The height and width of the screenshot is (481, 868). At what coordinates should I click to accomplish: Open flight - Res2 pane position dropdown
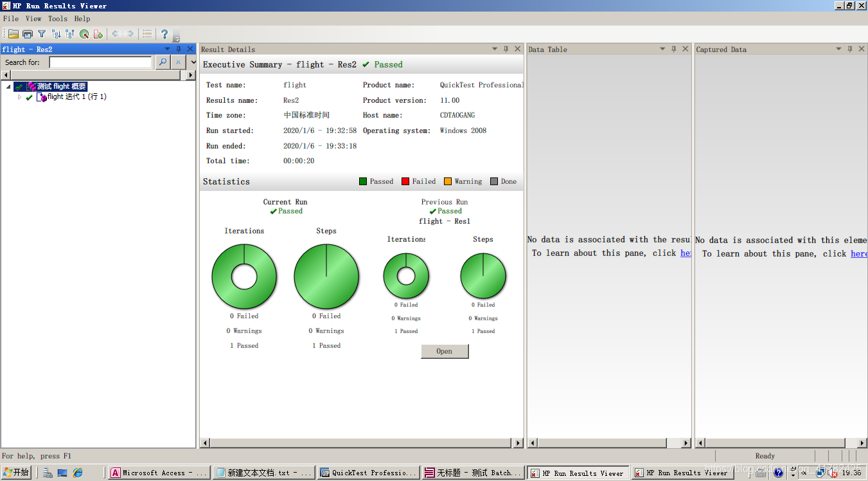[x=168, y=49]
